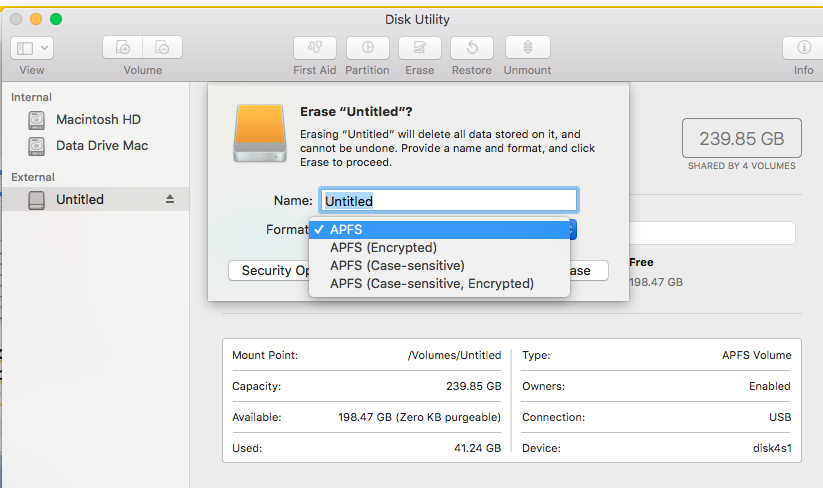The height and width of the screenshot is (488, 823).
Task: Click the 239.85 GB Capacity table value
Action: (474, 386)
